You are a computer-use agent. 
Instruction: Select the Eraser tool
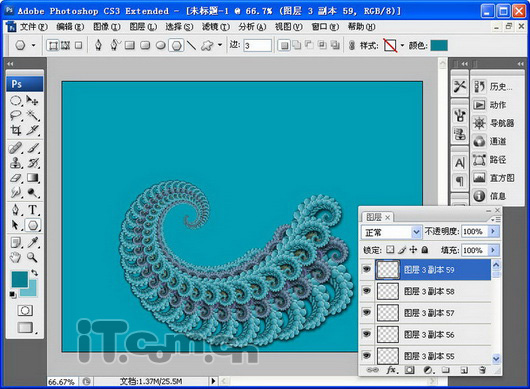[x=15, y=178]
